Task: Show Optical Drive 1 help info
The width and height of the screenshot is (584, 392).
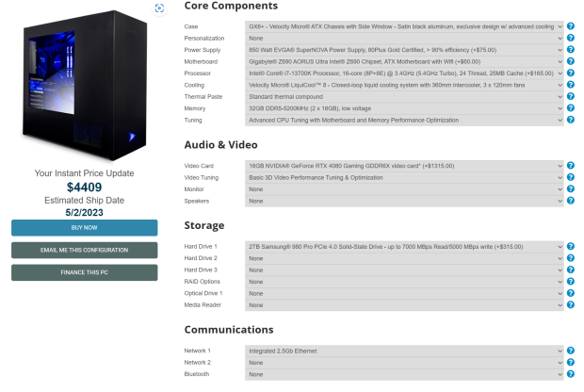Action: click(570, 293)
